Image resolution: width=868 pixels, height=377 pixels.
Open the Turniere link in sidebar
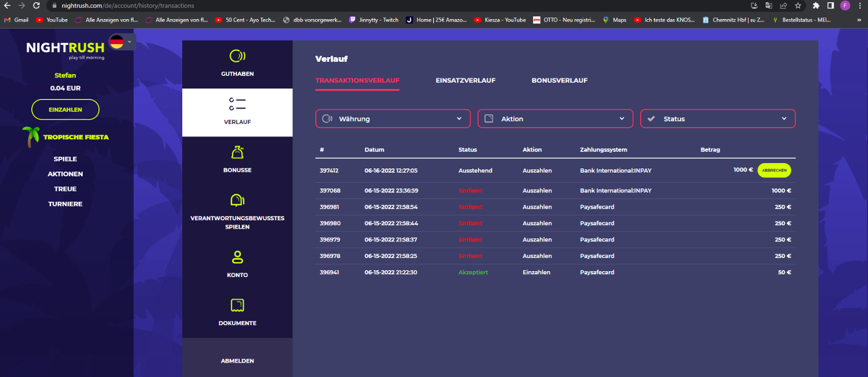point(65,204)
